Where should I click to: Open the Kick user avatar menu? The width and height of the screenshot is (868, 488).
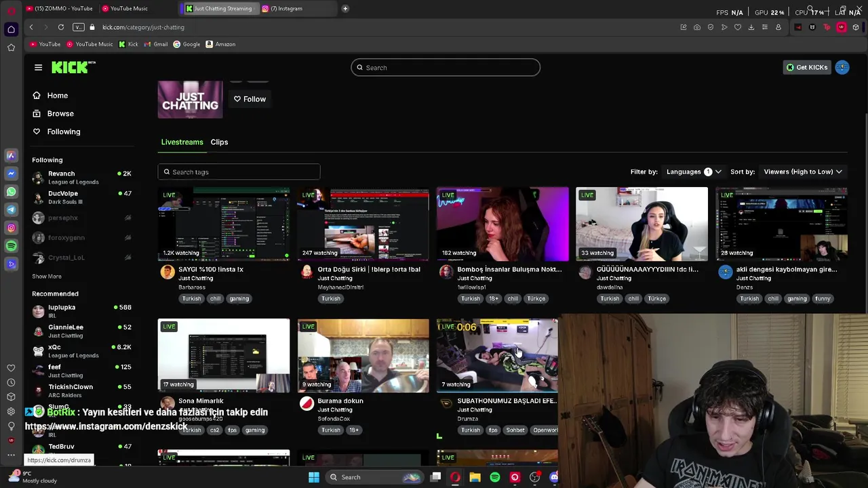tap(842, 67)
